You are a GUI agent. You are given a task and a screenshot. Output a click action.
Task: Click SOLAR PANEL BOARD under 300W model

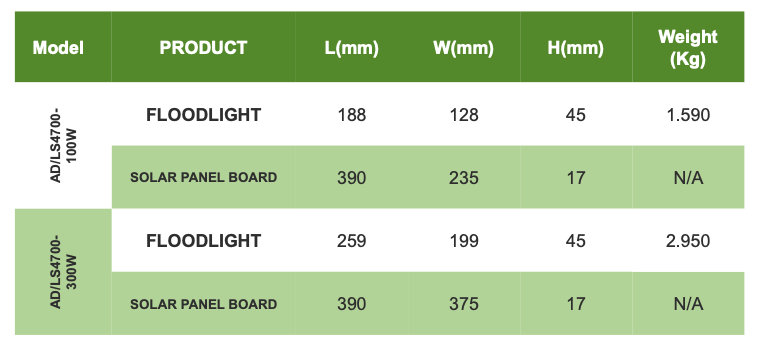tap(203, 304)
